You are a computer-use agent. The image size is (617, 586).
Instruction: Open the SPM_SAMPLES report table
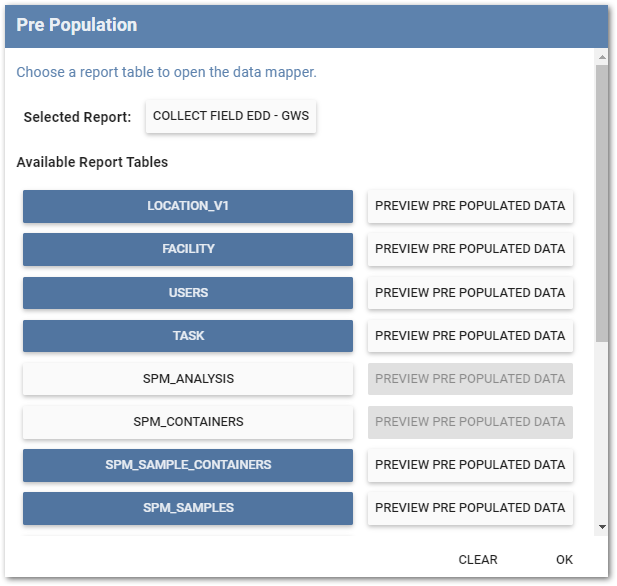coord(188,508)
